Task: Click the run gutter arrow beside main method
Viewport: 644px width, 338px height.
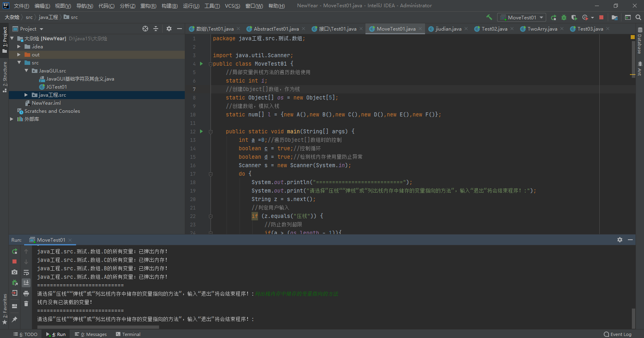Action: [x=201, y=131]
